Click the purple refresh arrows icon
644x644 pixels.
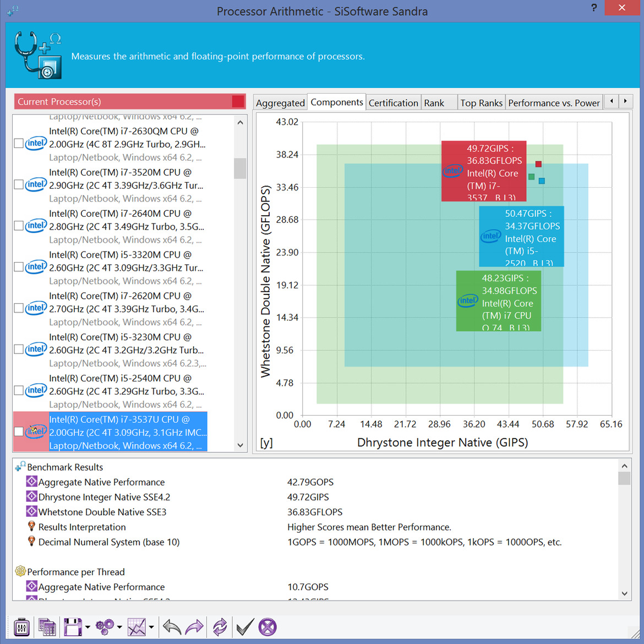click(x=220, y=627)
